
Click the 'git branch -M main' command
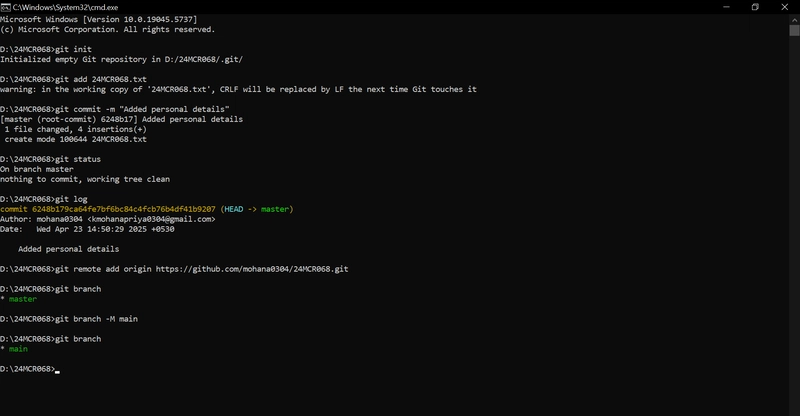tap(96, 319)
